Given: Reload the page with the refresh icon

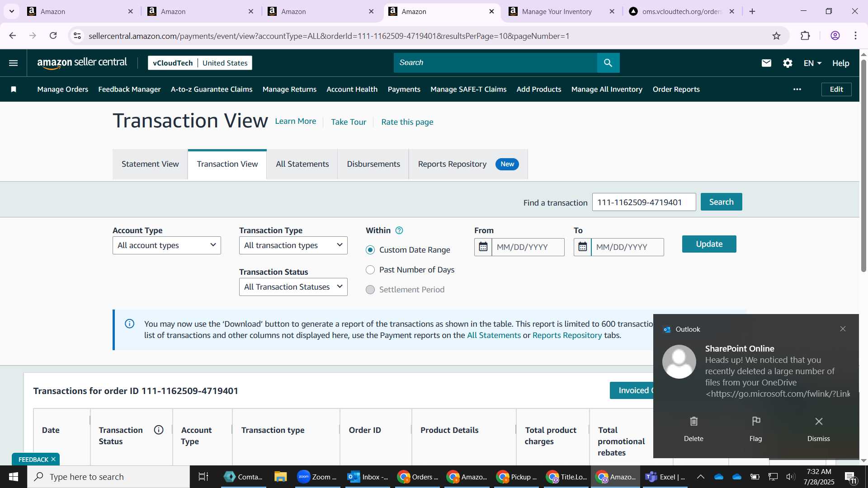Looking at the screenshot, I should click(53, 36).
